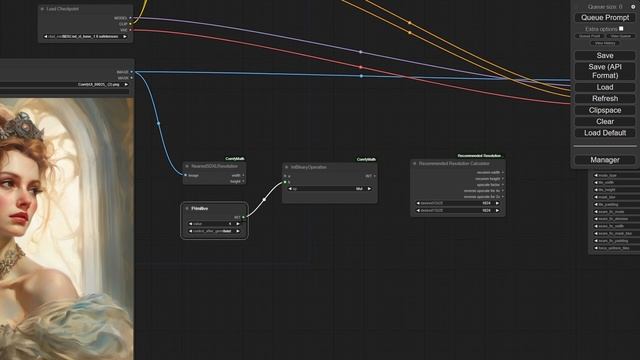The image size is (640, 360).
Task: Click IntBinaryOperation input b socket
Action: point(285,182)
